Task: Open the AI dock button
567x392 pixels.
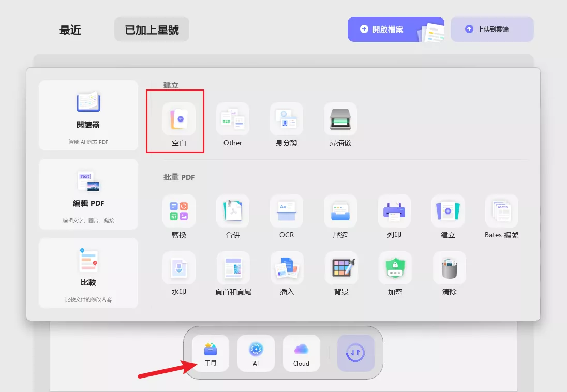Action: pyautogui.click(x=256, y=353)
